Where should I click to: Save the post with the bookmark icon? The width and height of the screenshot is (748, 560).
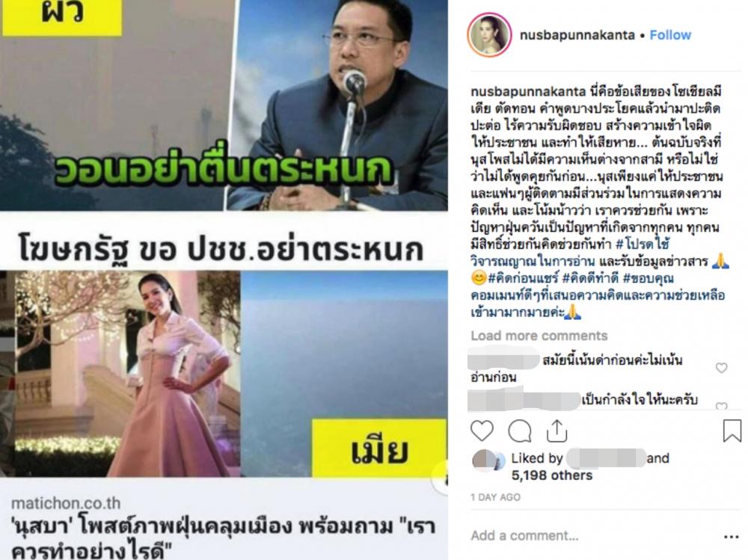(x=732, y=431)
